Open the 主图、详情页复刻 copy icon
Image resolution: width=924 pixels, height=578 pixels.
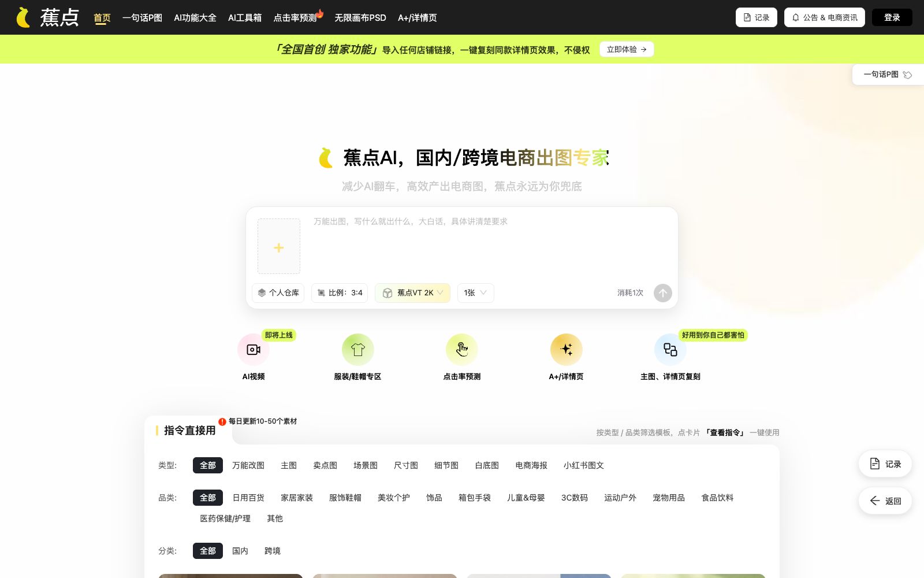(x=670, y=350)
